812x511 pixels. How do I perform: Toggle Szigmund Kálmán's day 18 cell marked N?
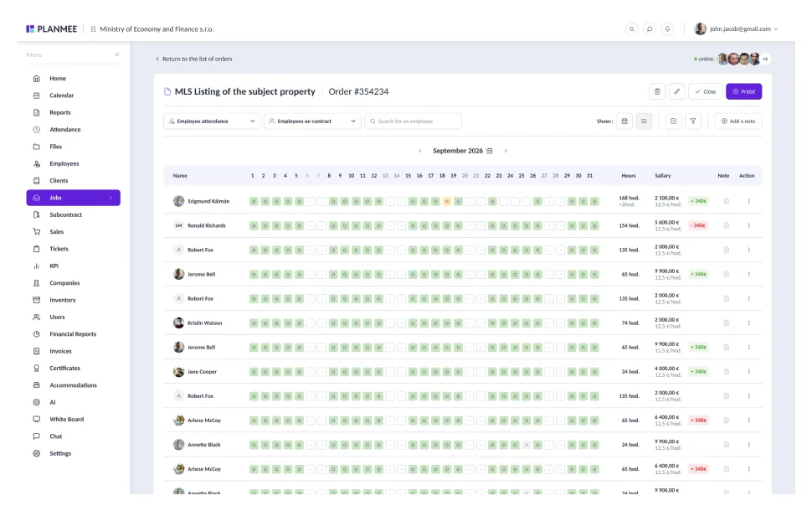point(446,202)
